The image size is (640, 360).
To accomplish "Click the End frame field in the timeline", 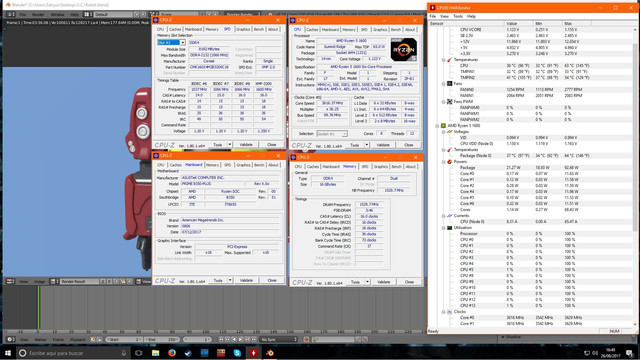I will pos(162,339).
